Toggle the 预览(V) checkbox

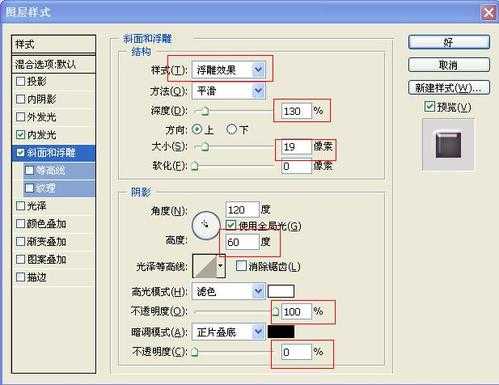point(429,107)
